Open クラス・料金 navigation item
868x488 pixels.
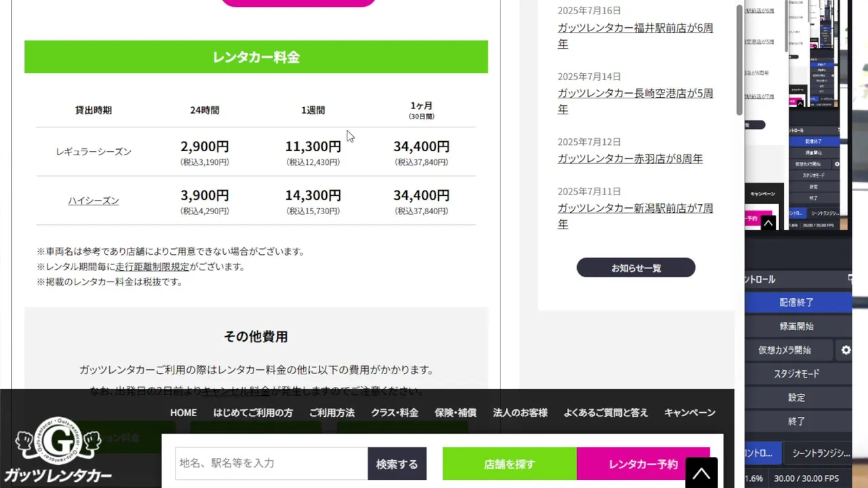coord(395,413)
